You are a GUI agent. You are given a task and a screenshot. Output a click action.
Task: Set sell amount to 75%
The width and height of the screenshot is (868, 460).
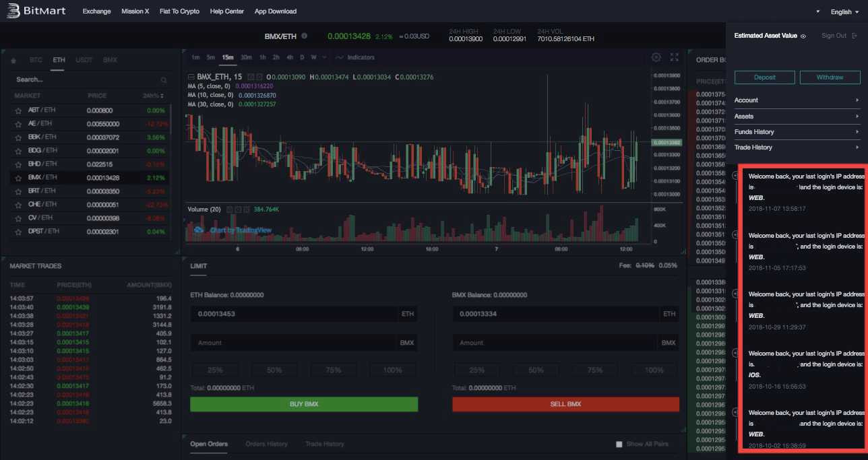[594, 370]
